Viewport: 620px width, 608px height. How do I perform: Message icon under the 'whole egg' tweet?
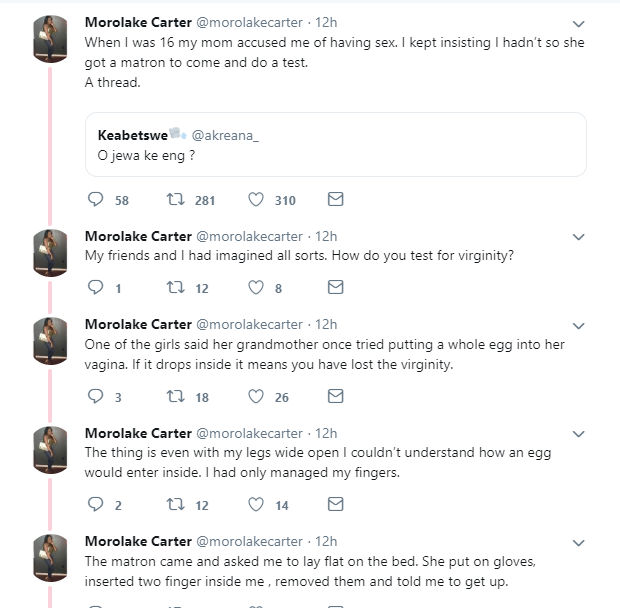336,397
